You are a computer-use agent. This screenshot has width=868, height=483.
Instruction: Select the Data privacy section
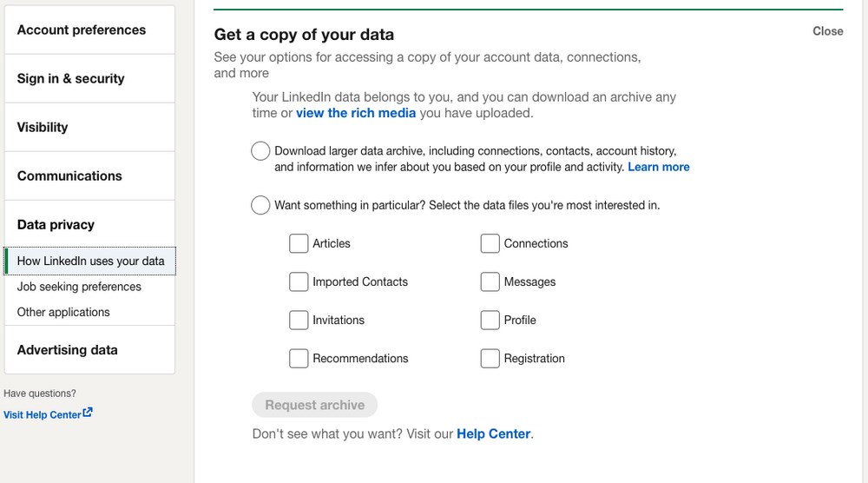click(89, 224)
